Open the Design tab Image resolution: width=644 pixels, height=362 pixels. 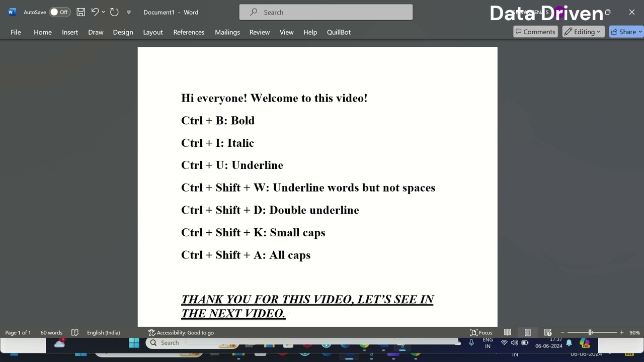click(123, 32)
